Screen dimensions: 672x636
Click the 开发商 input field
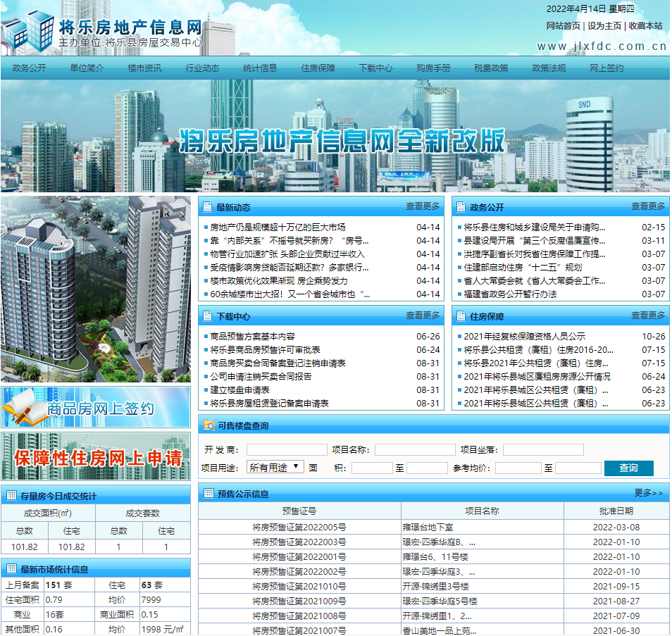click(x=287, y=449)
